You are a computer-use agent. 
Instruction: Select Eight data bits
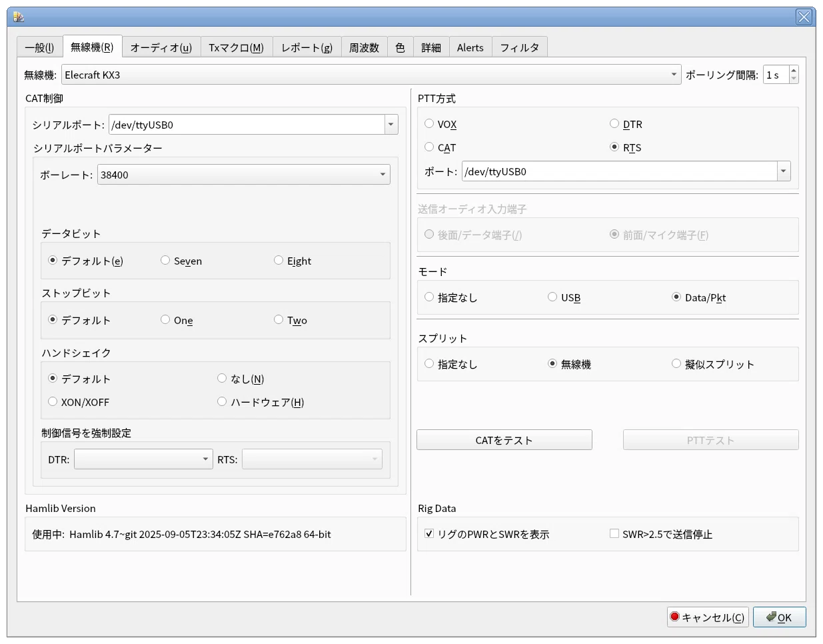[293, 261]
